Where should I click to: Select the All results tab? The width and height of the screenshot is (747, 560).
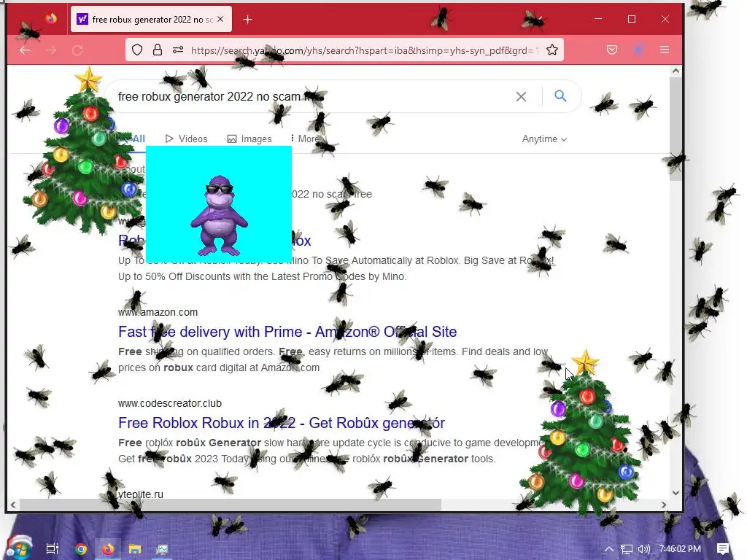click(x=139, y=139)
